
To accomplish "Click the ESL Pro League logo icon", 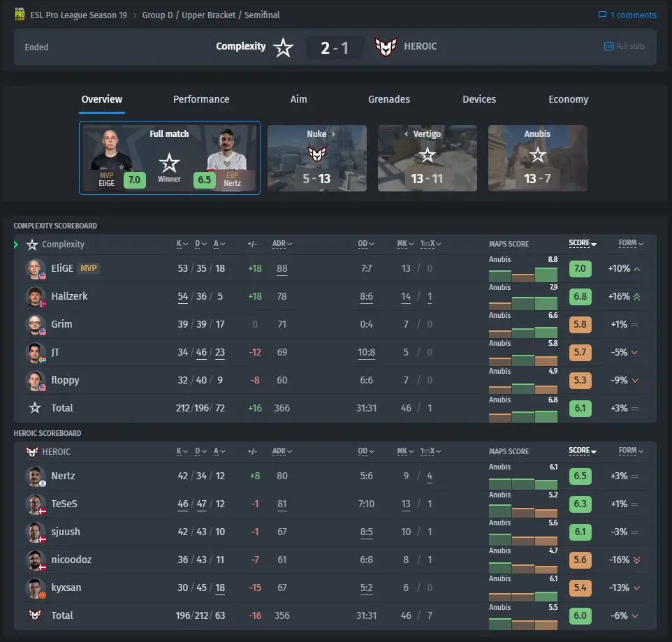I will (x=20, y=14).
